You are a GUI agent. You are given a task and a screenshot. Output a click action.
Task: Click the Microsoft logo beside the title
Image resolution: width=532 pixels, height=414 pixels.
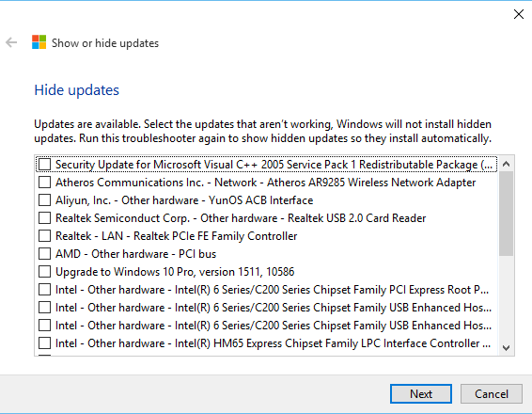pyautogui.click(x=39, y=42)
